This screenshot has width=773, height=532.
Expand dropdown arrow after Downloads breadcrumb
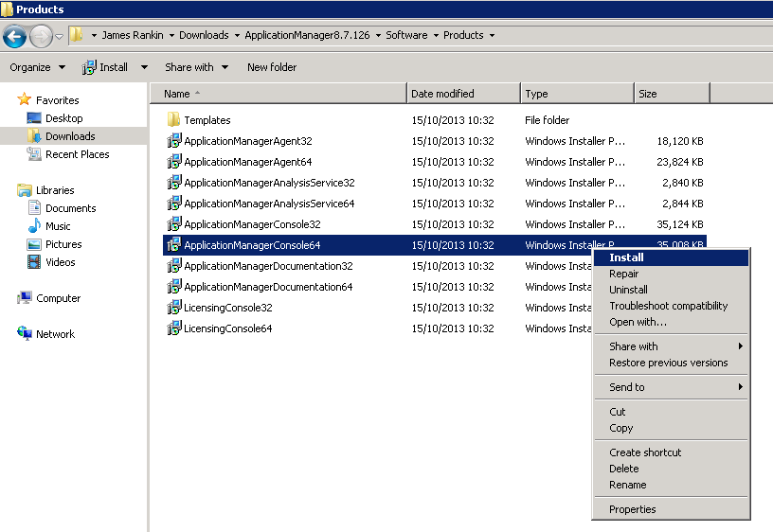click(x=237, y=35)
